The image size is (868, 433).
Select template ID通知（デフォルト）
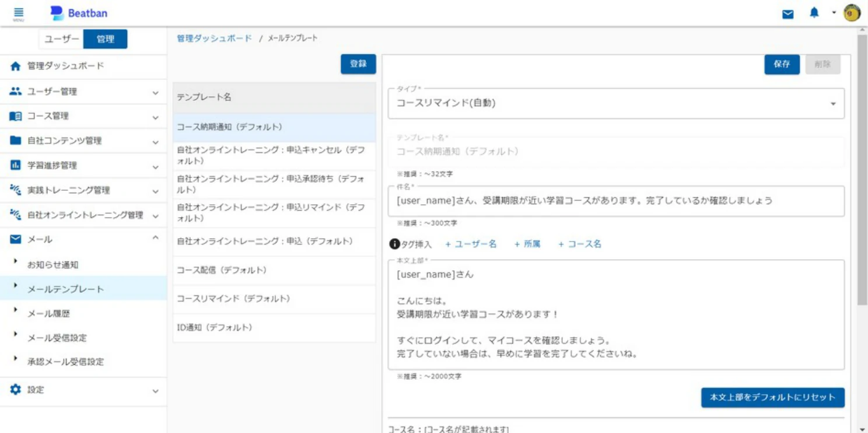point(274,328)
